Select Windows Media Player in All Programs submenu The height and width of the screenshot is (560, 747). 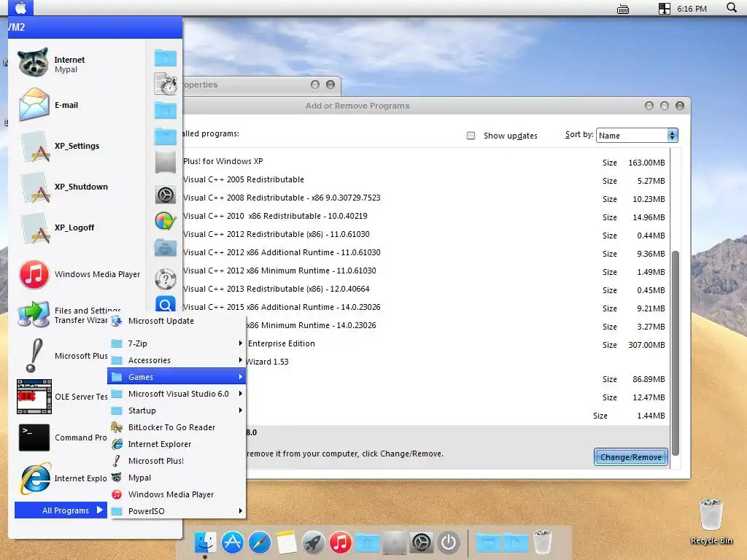point(177,494)
